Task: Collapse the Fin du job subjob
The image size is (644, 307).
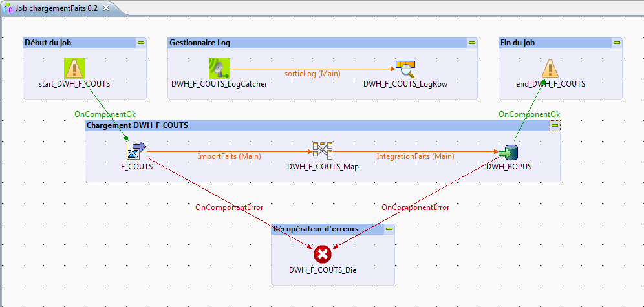Action: 617,43
